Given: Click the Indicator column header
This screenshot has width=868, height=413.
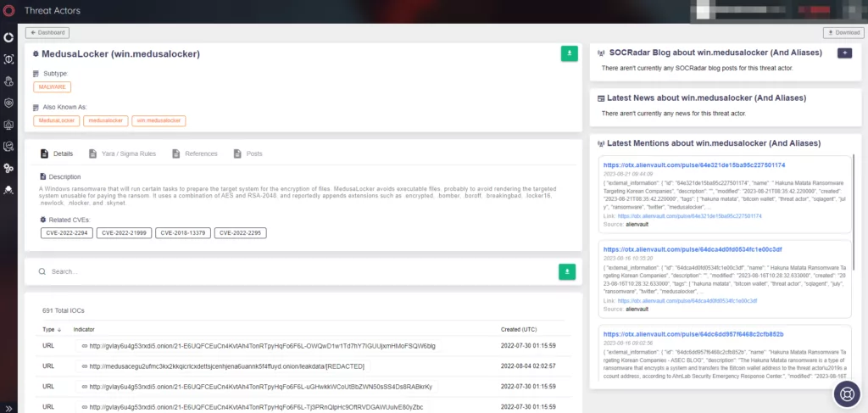Looking at the screenshot, I should (84, 329).
